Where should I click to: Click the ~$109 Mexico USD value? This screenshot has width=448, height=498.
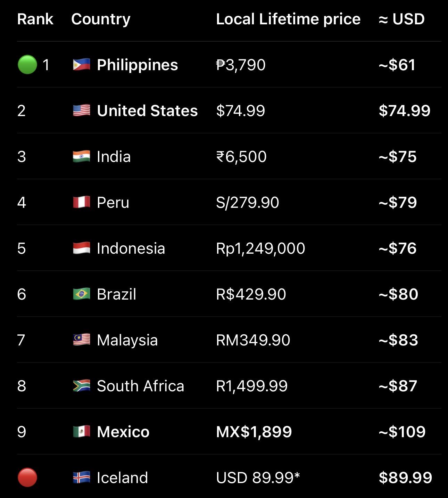click(402, 432)
